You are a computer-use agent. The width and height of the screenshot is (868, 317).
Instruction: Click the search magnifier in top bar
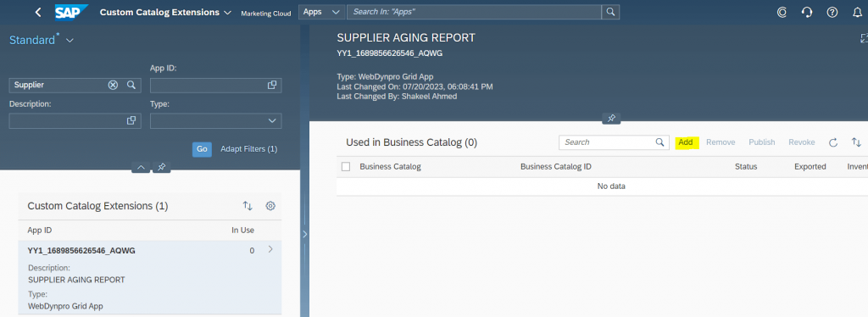pyautogui.click(x=610, y=12)
